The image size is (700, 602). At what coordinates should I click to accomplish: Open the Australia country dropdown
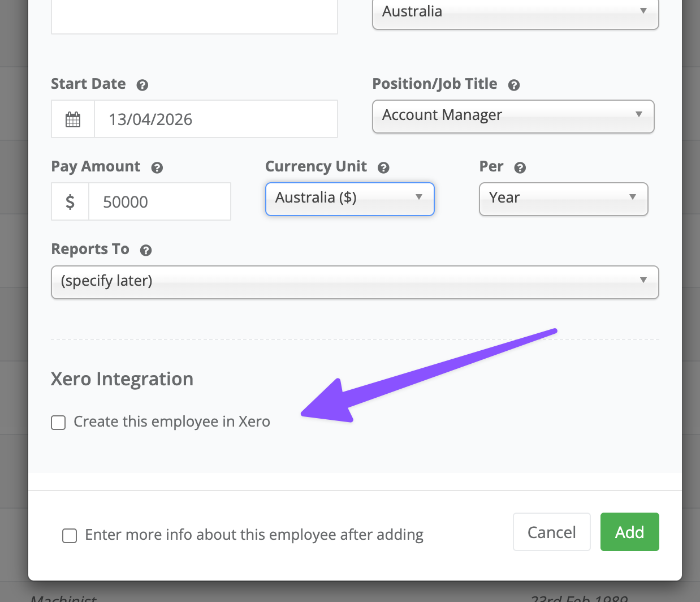point(515,12)
